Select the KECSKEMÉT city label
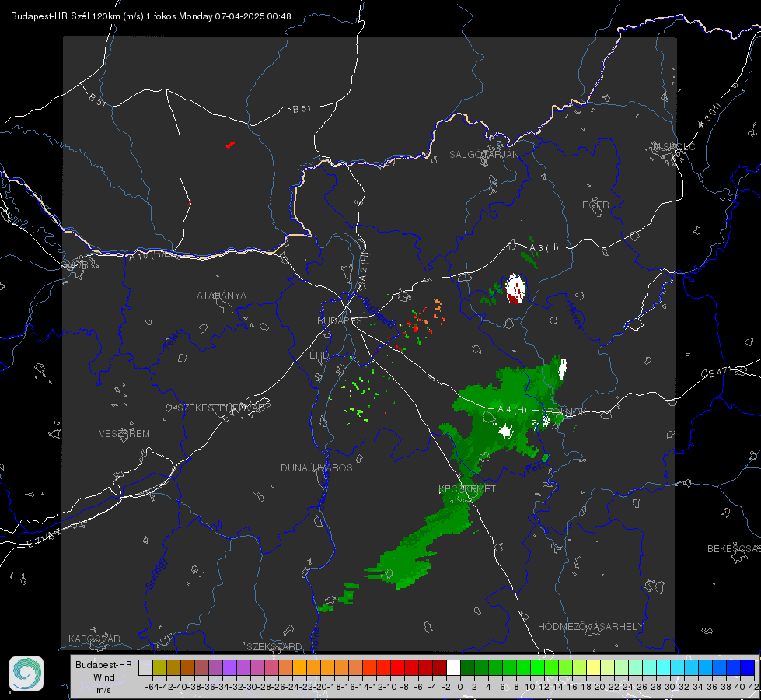The width and height of the screenshot is (761, 700). [x=467, y=488]
